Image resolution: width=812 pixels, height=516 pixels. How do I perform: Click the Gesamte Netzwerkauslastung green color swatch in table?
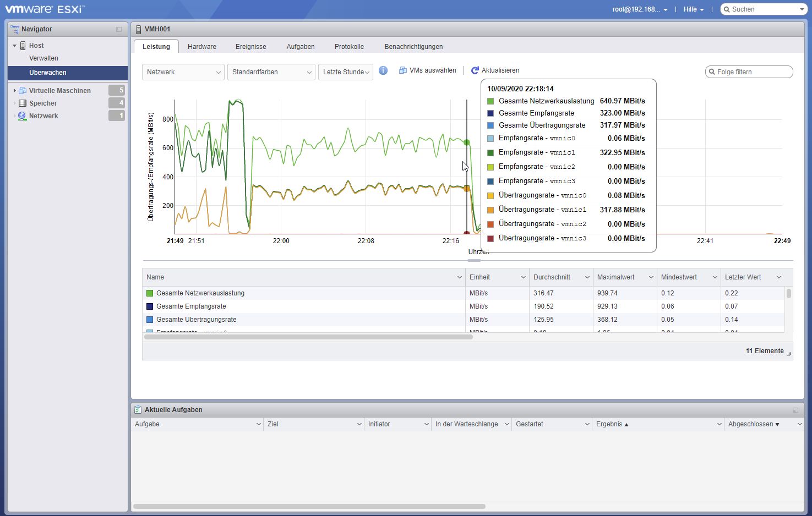(x=150, y=293)
